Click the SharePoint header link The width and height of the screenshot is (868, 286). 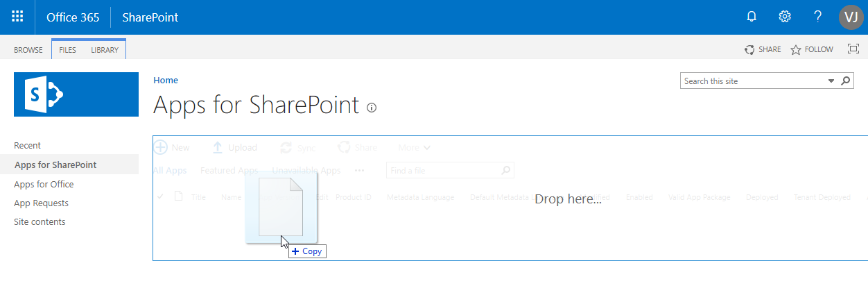150,17
